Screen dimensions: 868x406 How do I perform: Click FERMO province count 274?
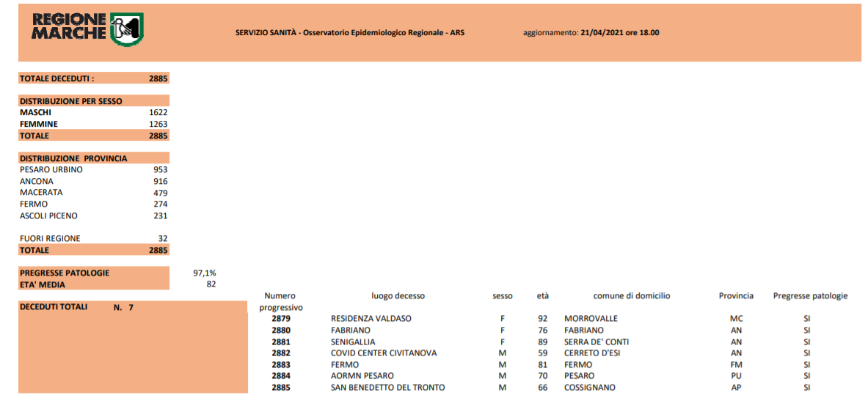click(x=161, y=204)
